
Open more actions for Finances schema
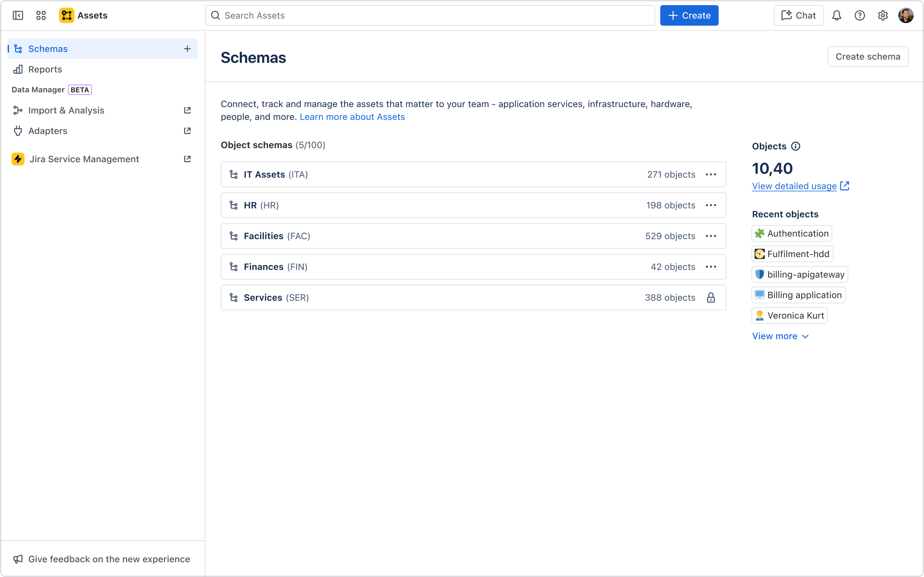tap(711, 267)
